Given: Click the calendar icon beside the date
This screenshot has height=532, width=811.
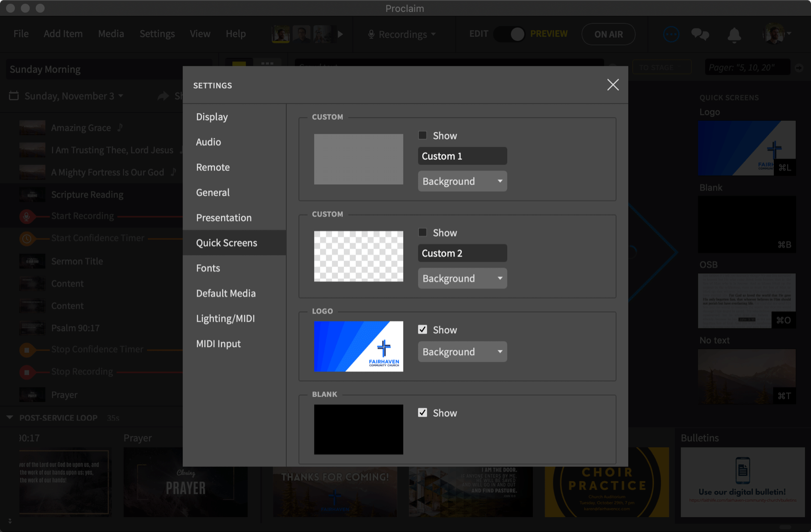Looking at the screenshot, I should (x=14, y=96).
